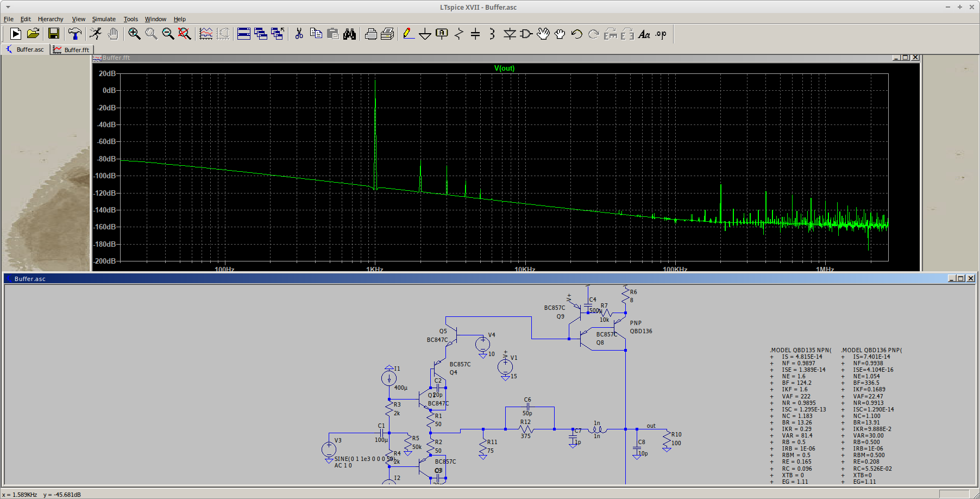Open the Control Panel hammer icon

75,34
